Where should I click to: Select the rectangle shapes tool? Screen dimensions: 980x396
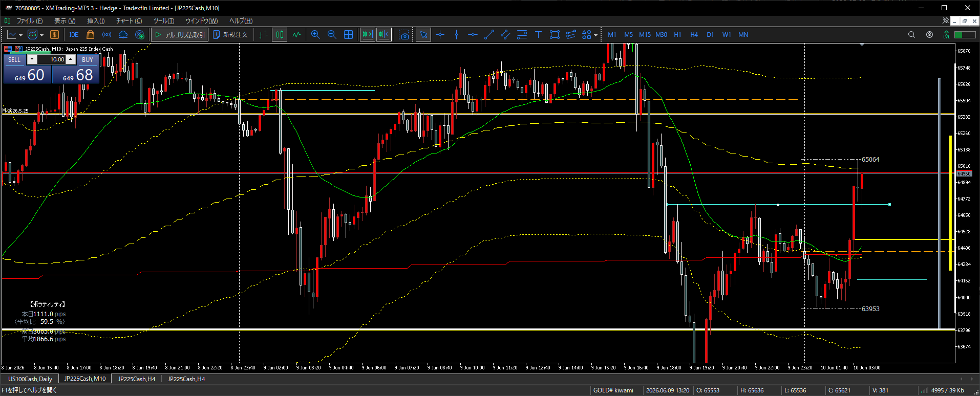click(x=555, y=35)
